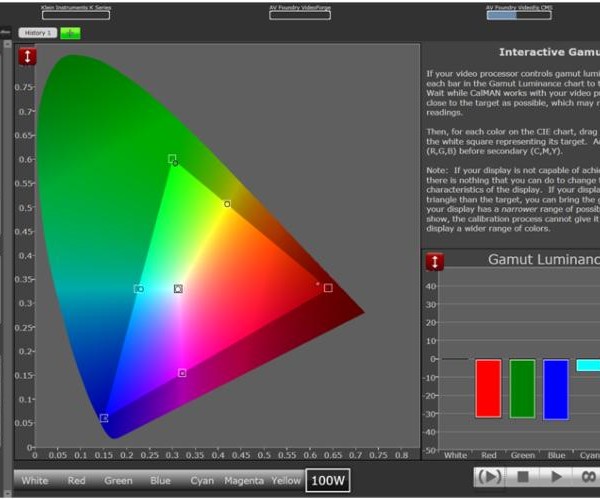Select the Green pattern button

[118, 481]
